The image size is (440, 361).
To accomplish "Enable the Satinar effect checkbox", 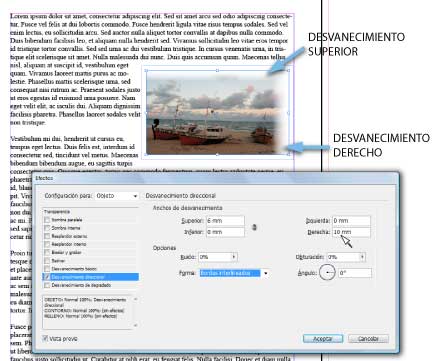I will pos(47,261).
